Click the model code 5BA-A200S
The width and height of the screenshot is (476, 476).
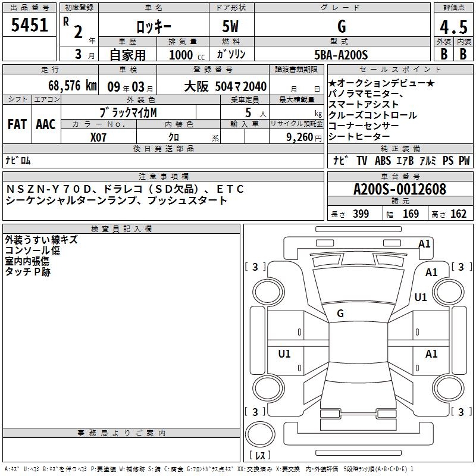(x=341, y=55)
